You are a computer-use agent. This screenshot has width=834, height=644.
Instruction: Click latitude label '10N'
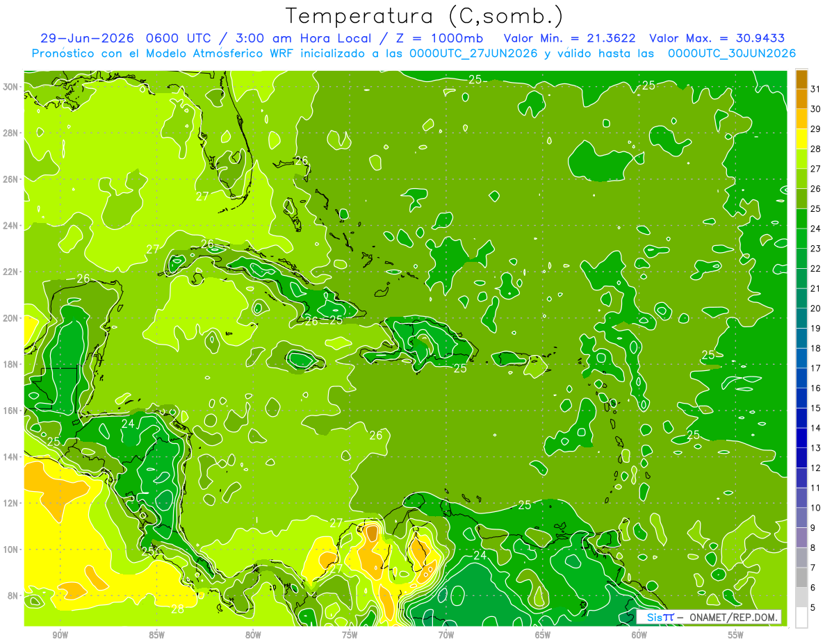pos(10,549)
